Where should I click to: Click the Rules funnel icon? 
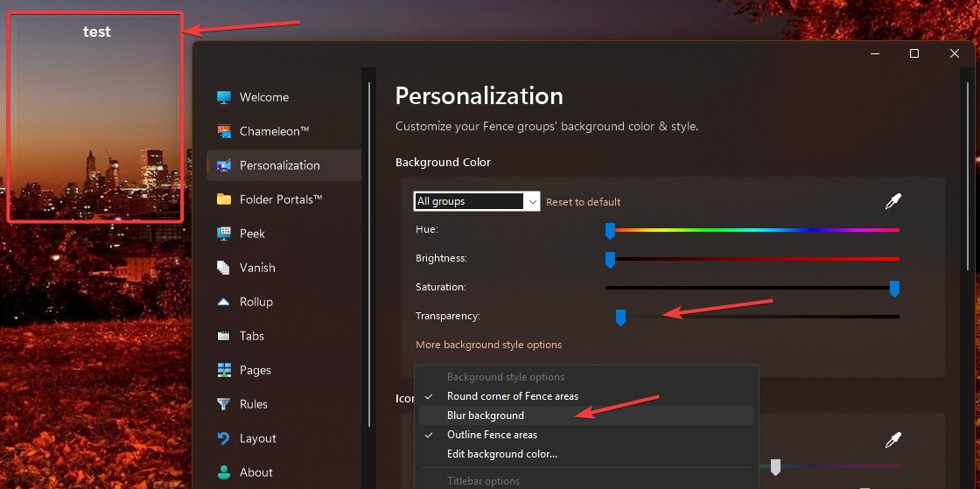224,404
